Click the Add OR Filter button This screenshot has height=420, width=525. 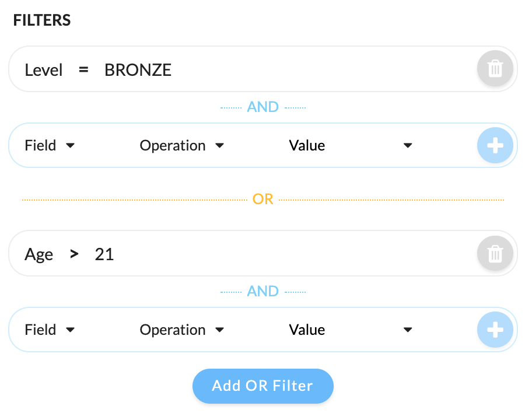point(263,386)
